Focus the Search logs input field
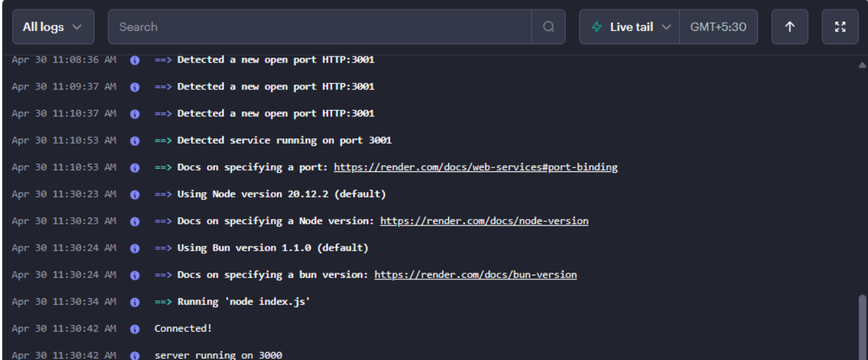Screen dimensions: 868x360 click(x=319, y=27)
